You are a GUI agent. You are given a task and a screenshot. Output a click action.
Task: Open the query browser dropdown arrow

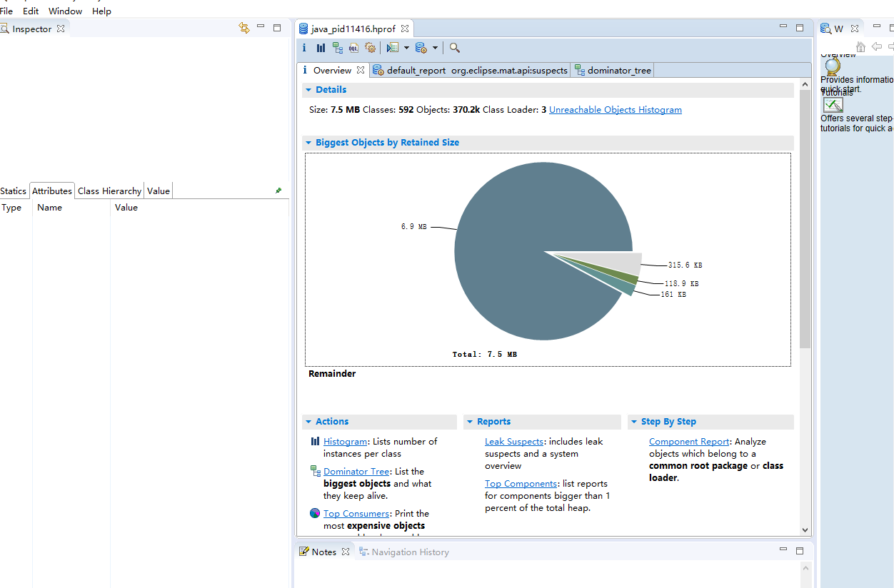pos(435,48)
